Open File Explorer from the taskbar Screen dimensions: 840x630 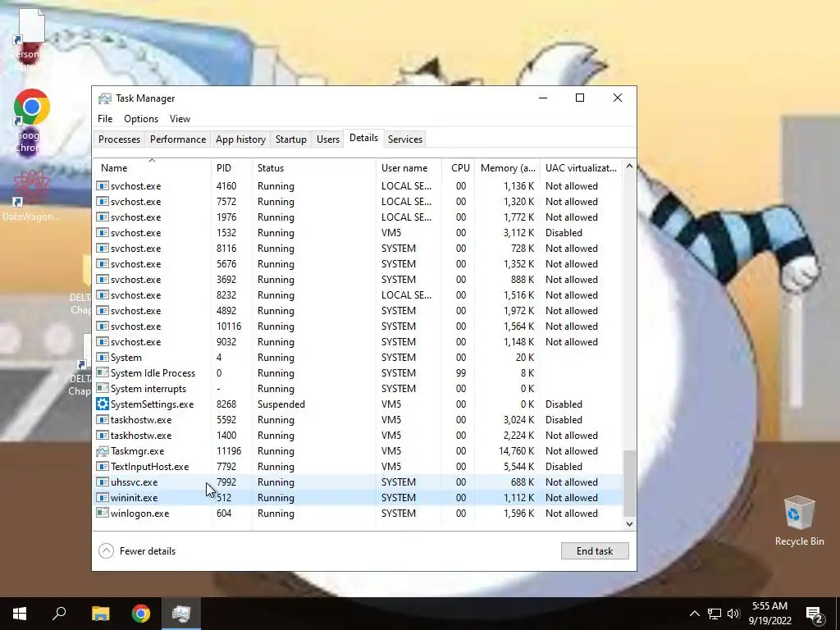pyautogui.click(x=100, y=614)
